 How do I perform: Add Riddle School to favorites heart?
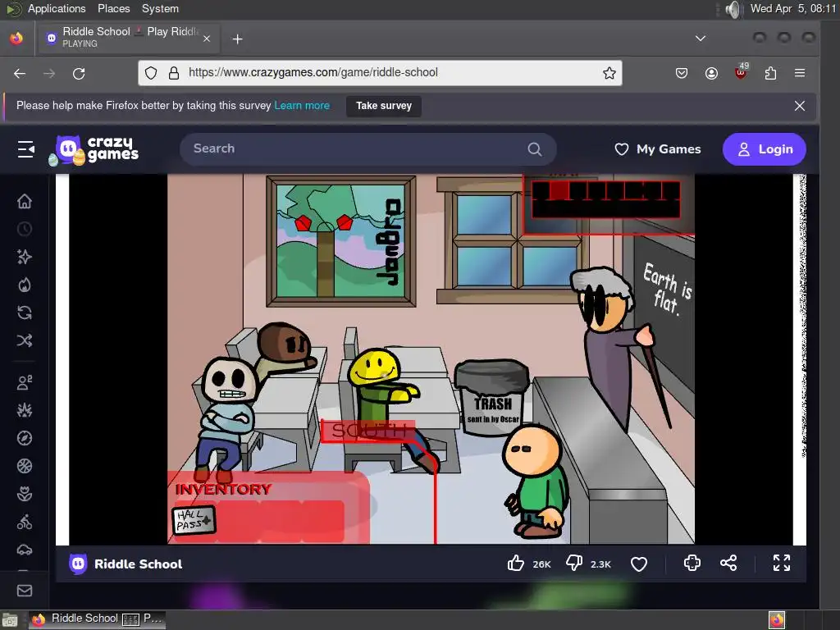[638, 564]
